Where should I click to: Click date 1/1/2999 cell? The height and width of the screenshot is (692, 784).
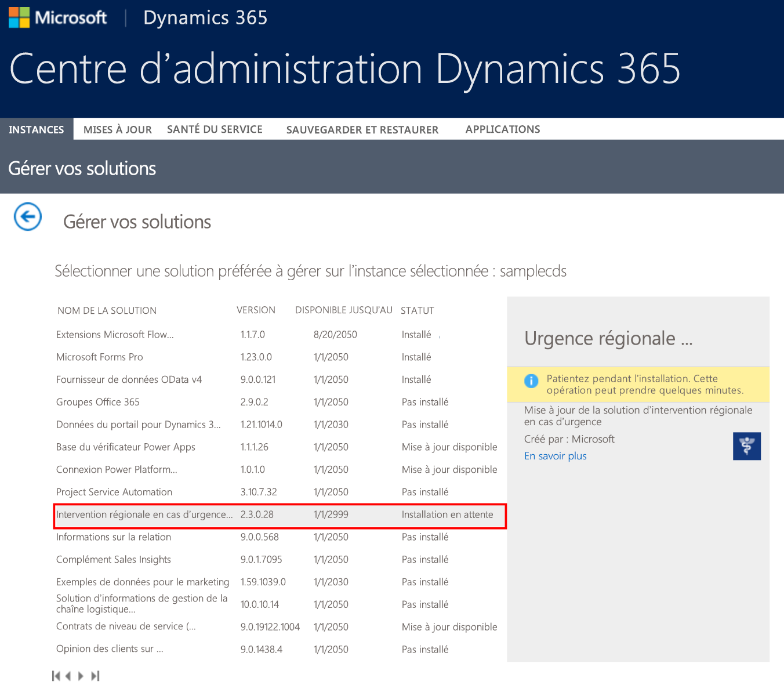coord(331,515)
